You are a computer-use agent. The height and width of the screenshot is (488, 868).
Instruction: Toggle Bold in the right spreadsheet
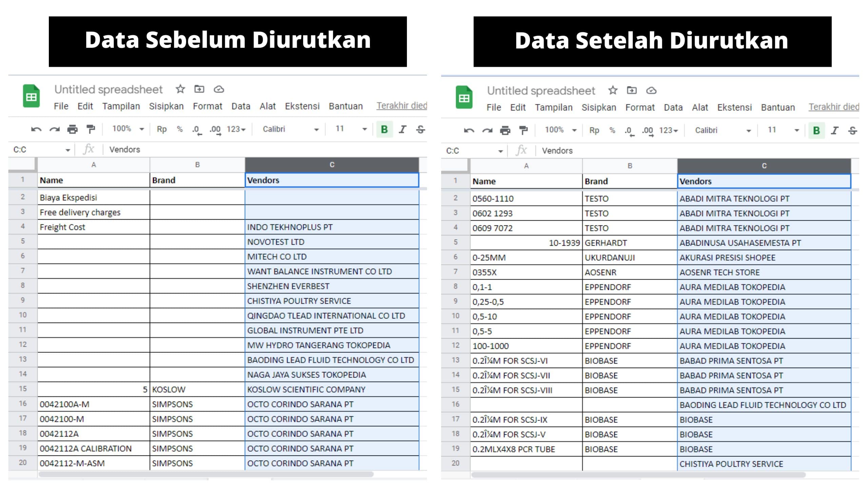816,131
